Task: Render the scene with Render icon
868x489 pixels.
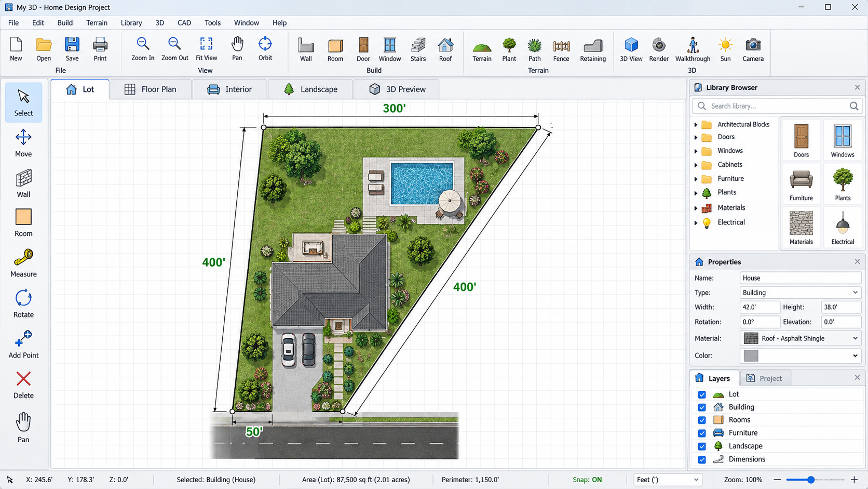Action: tap(659, 49)
